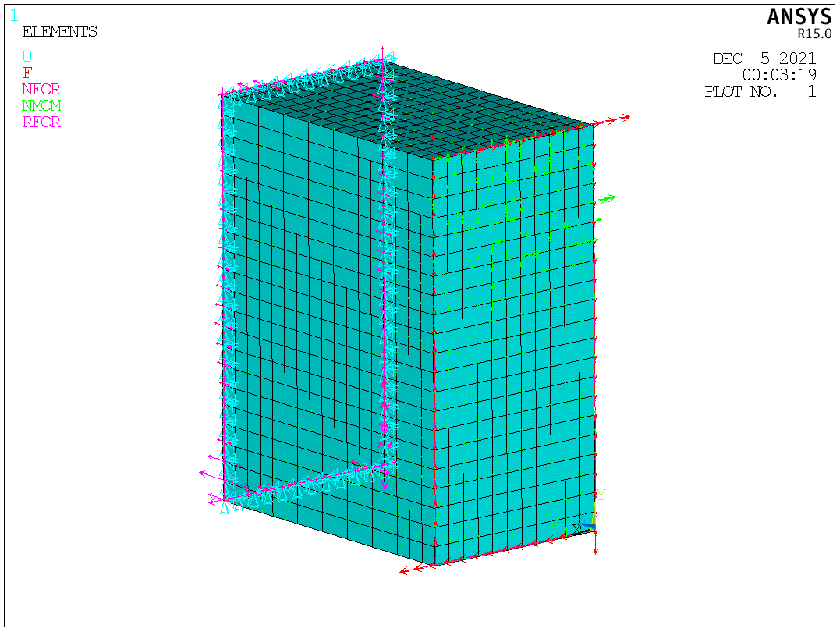Click the green moment arrow on right edge

pos(606,198)
